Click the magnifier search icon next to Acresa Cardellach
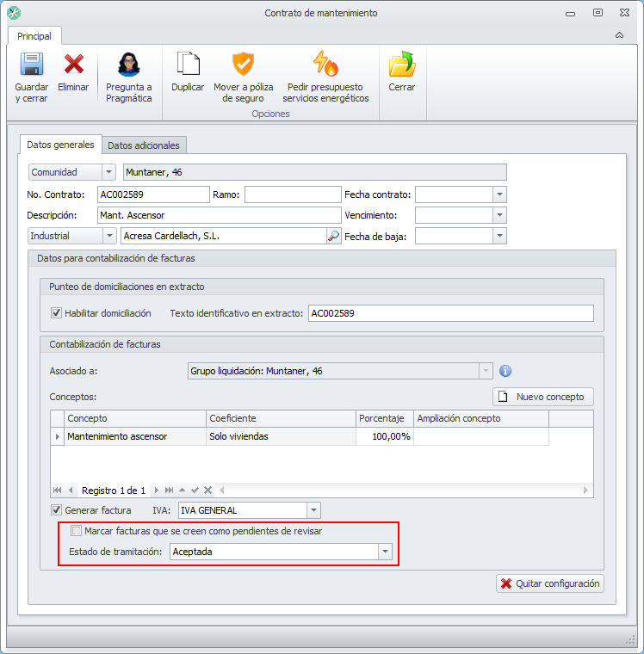The width and height of the screenshot is (644, 654). 333,236
